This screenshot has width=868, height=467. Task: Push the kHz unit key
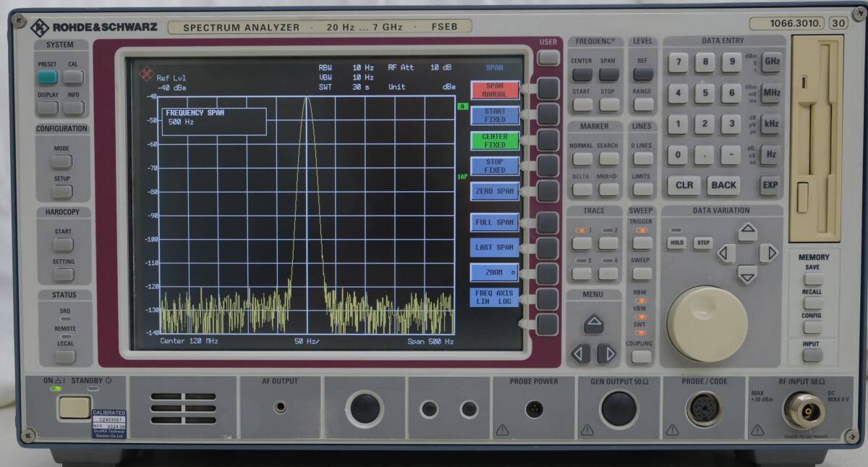click(x=771, y=124)
